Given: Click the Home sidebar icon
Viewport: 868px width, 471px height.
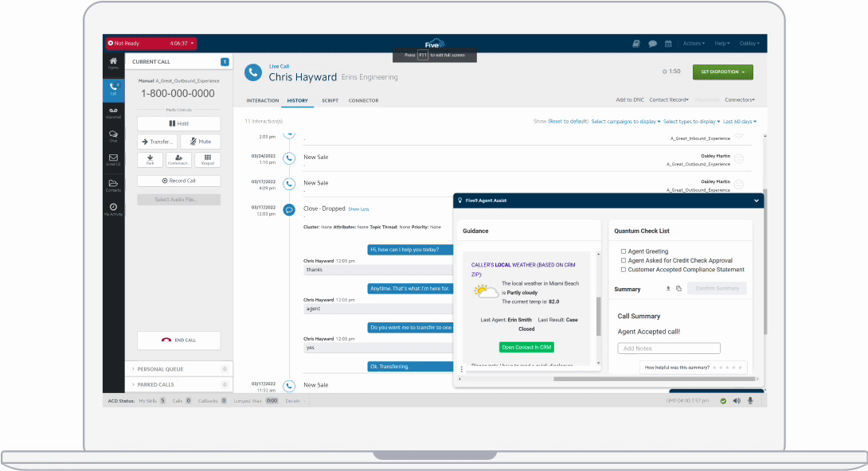Looking at the screenshot, I should coord(113,63).
